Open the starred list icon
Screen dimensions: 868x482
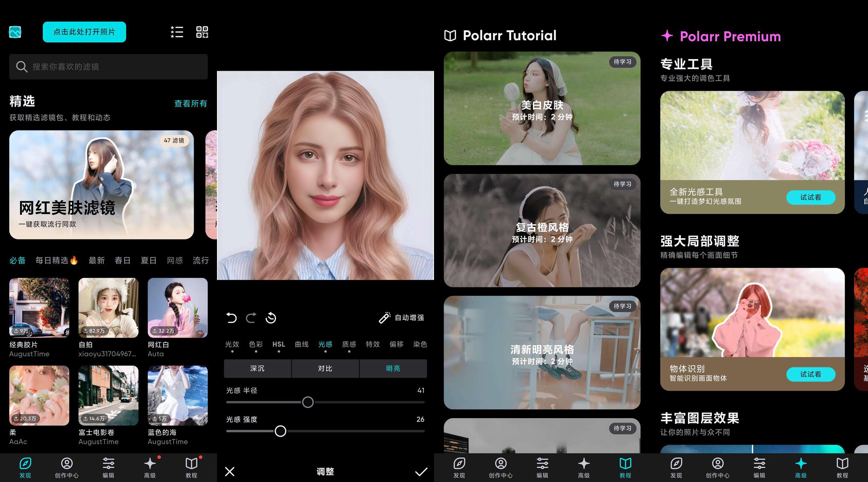click(177, 32)
